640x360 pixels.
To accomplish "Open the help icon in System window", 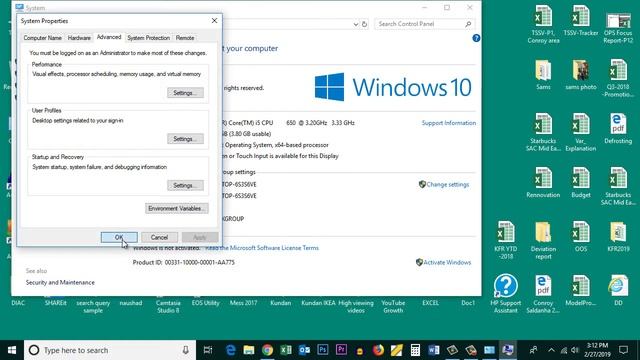I will (476, 38).
